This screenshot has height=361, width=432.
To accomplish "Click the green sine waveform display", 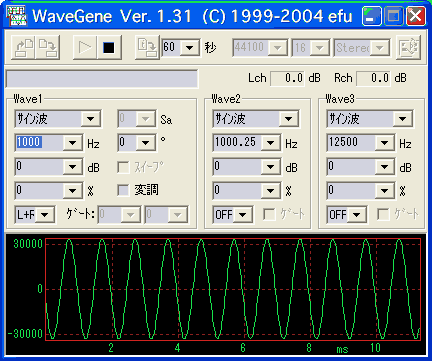I will pyautogui.click(x=233, y=289).
